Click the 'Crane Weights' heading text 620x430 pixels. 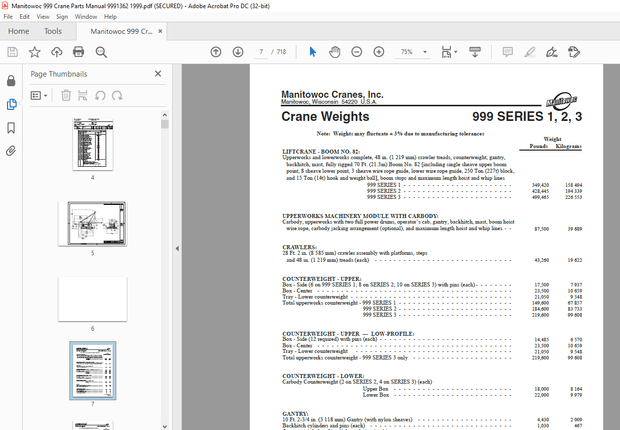325,117
